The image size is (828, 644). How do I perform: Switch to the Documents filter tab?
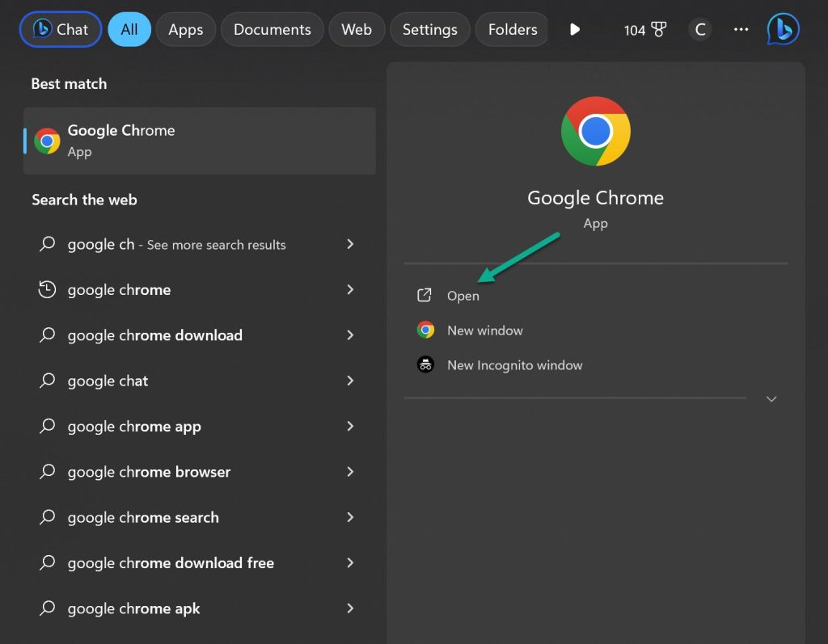click(272, 30)
